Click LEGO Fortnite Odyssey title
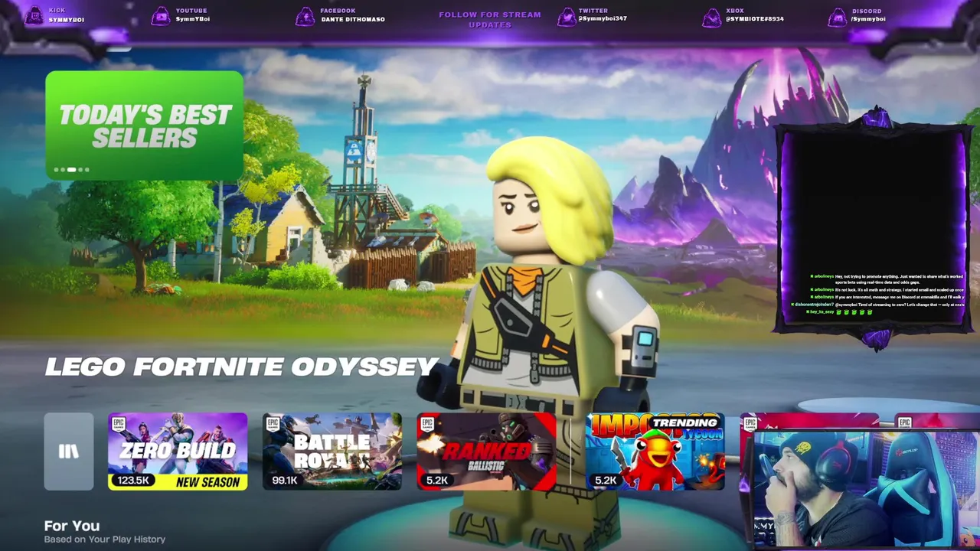 pyautogui.click(x=241, y=367)
